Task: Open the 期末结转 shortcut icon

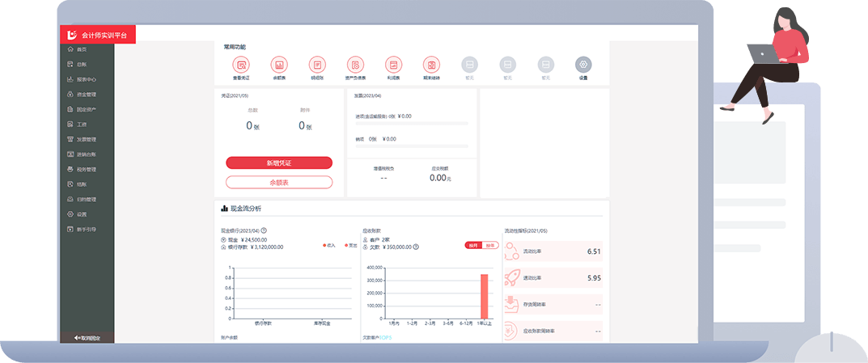Action: 431,65
